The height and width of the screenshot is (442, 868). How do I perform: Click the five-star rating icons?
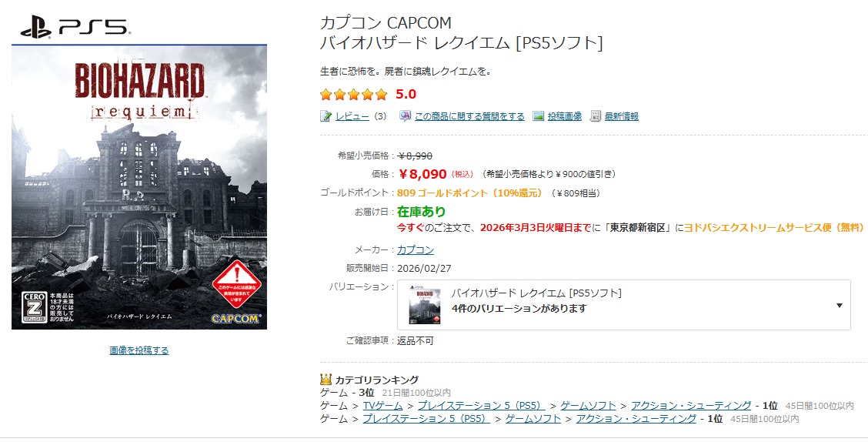354,95
